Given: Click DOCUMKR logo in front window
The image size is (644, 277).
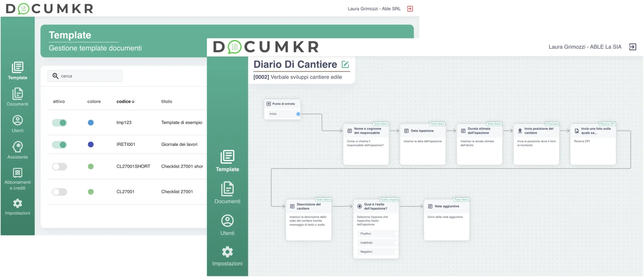Looking at the screenshot, I should point(266,47).
